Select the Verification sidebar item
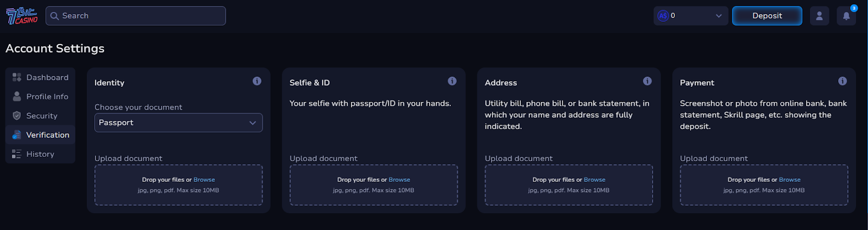Viewport: 868px width, 230px height. tap(40, 135)
